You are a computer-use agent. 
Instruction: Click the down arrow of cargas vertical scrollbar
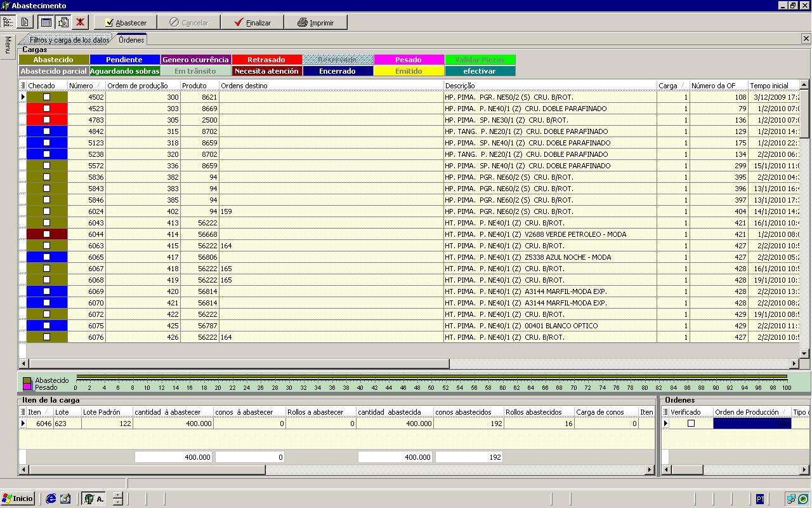point(804,354)
